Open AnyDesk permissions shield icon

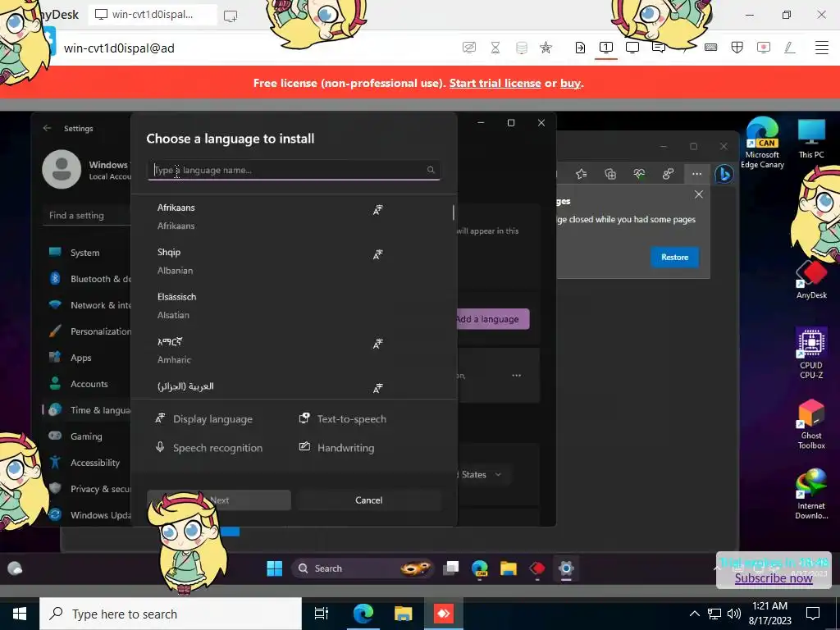pyautogui.click(x=737, y=48)
